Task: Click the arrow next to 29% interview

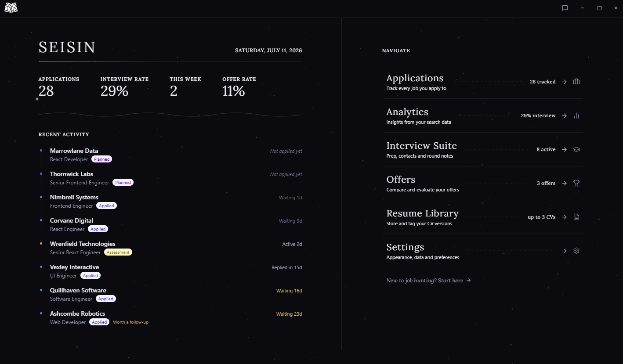Action: point(565,115)
